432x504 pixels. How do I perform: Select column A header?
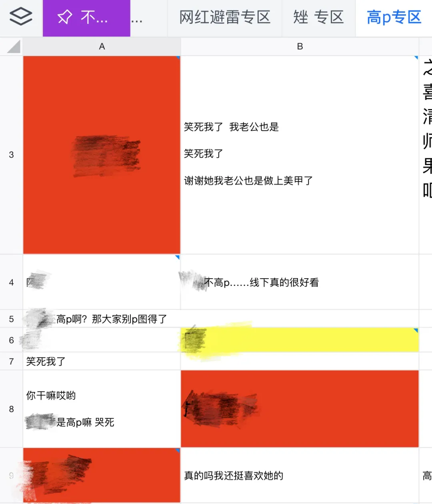[x=102, y=47]
